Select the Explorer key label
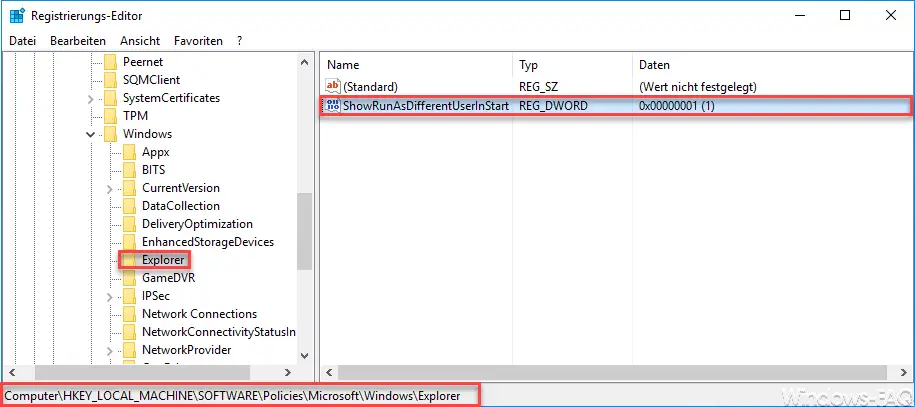Screen dimensions: 915x407 tap(163, 260)
